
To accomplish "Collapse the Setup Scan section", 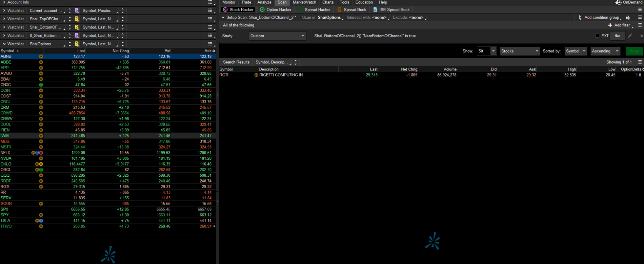I will [223, 18].
